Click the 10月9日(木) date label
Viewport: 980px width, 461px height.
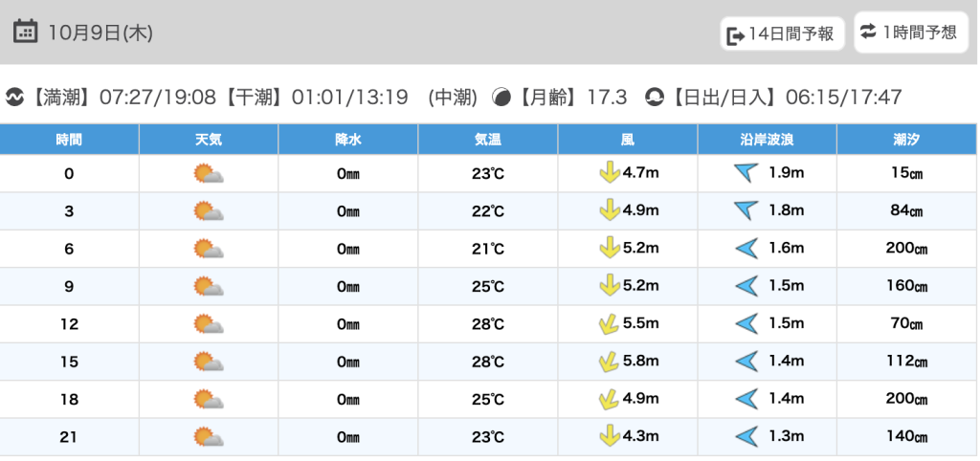click(x=100, y=33)
